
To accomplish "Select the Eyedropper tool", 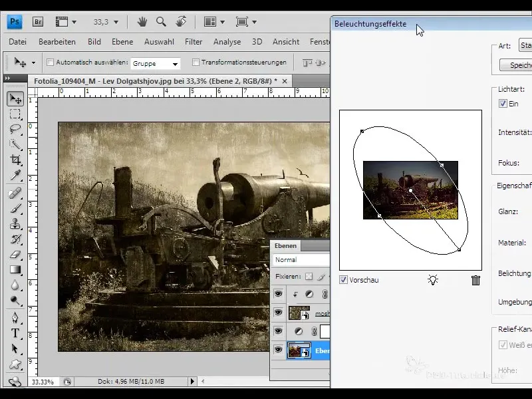I will pos(15,175).
